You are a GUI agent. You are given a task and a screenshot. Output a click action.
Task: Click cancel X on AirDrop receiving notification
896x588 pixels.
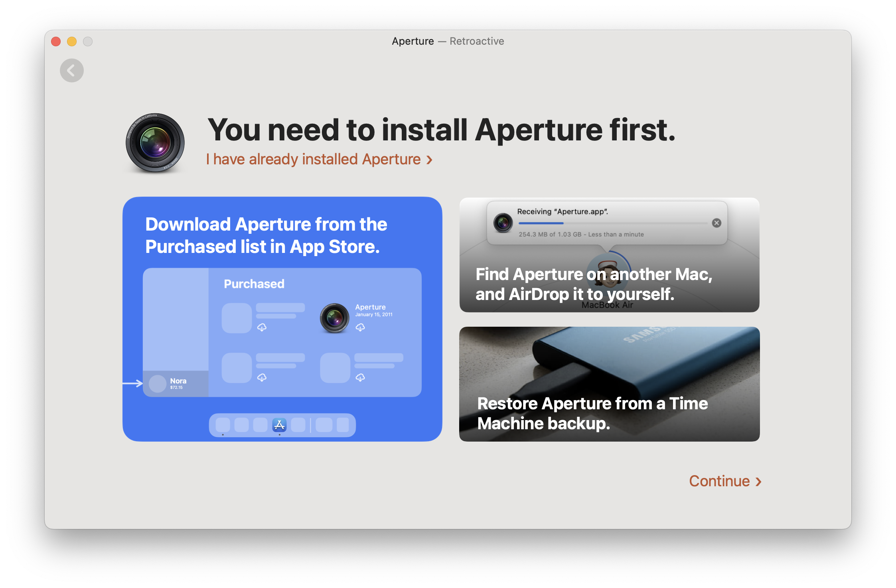coord(716,223)
